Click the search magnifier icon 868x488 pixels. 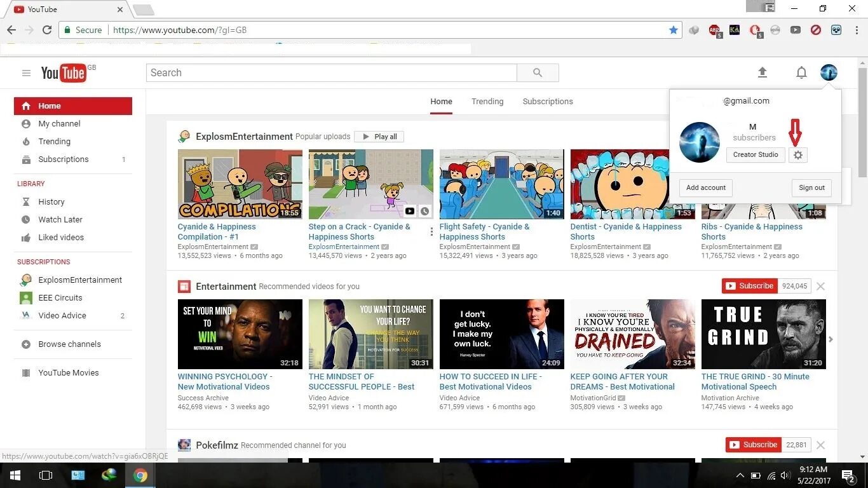click(x=537, y=72)
